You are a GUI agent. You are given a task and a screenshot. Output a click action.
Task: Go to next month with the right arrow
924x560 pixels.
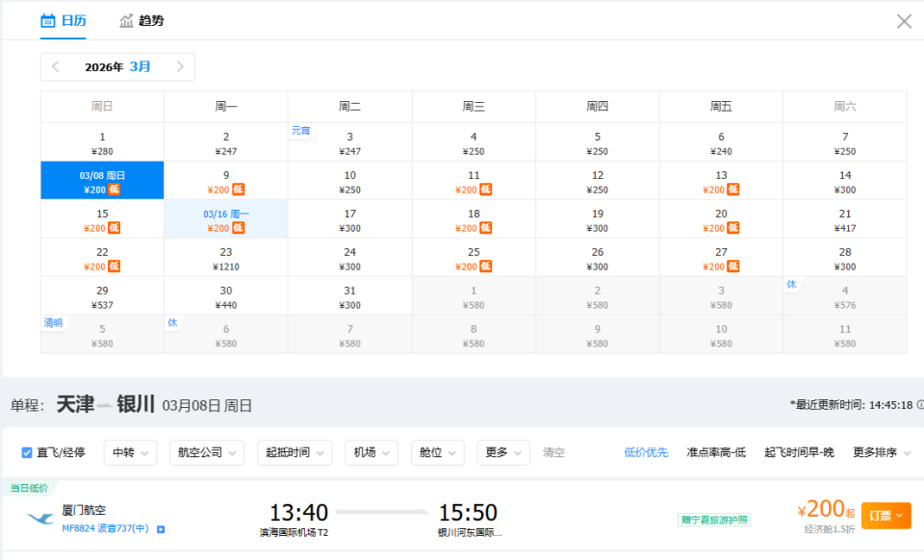tap(181, 66)
